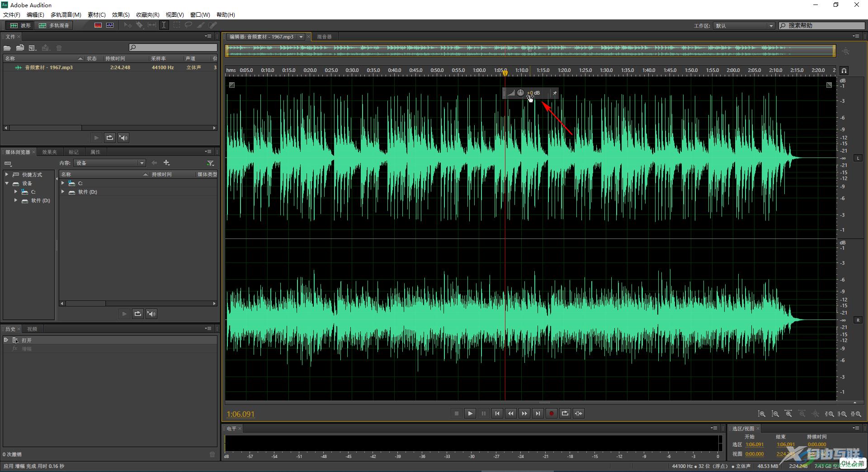Click the HUD volume gain knob
Viewport: 868px width, 472px height.
(x=520, y=93)
